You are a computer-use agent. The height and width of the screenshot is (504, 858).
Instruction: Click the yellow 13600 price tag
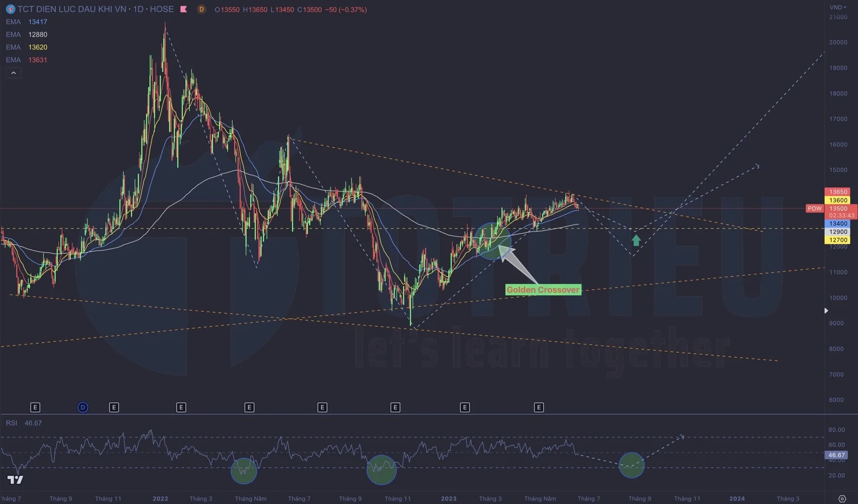coord(838,200)
